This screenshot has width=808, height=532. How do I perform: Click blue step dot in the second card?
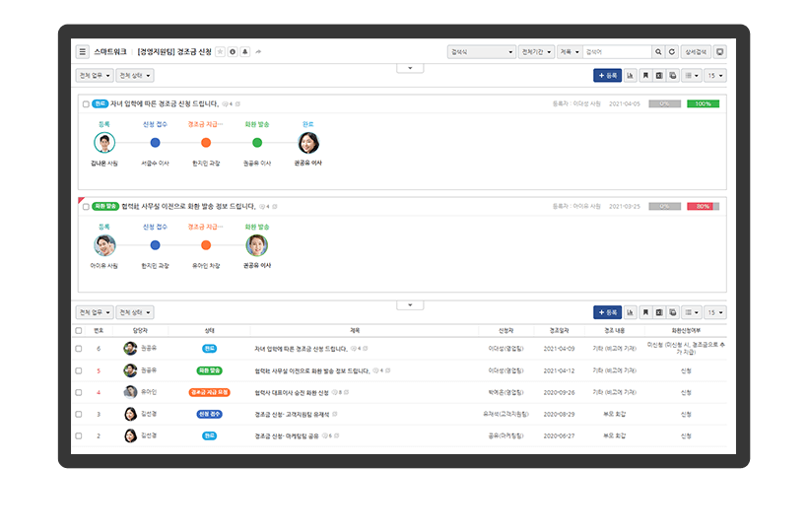[155, 245]
